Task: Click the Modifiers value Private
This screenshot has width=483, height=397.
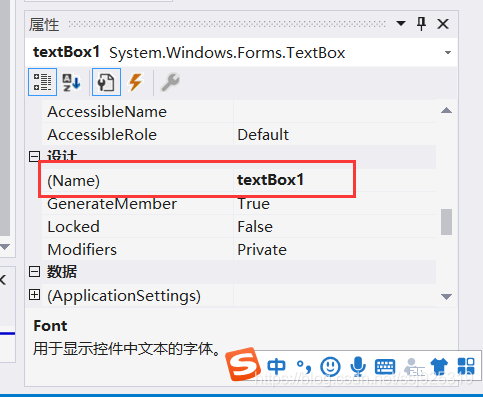Action: 262,250
